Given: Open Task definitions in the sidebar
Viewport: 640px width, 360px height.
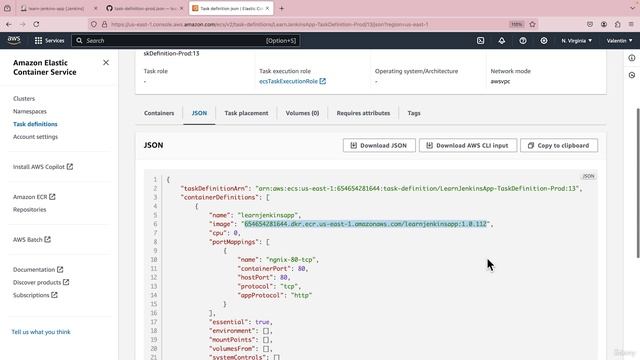Looking at the screenshot, I should click(35, 124).
